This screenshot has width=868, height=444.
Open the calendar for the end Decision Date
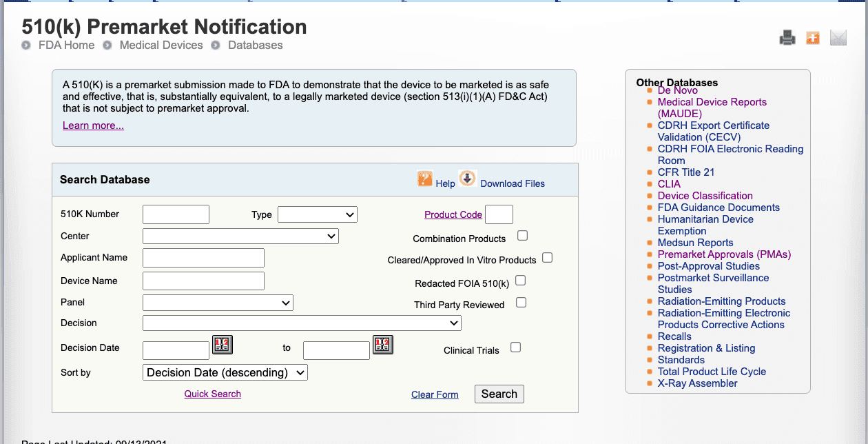coord(383,344)
